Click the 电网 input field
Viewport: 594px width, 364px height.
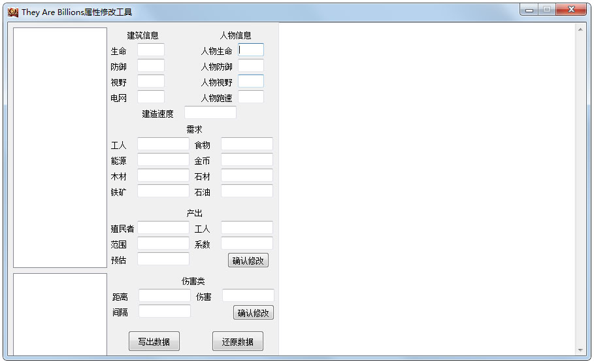click(150, 97)
